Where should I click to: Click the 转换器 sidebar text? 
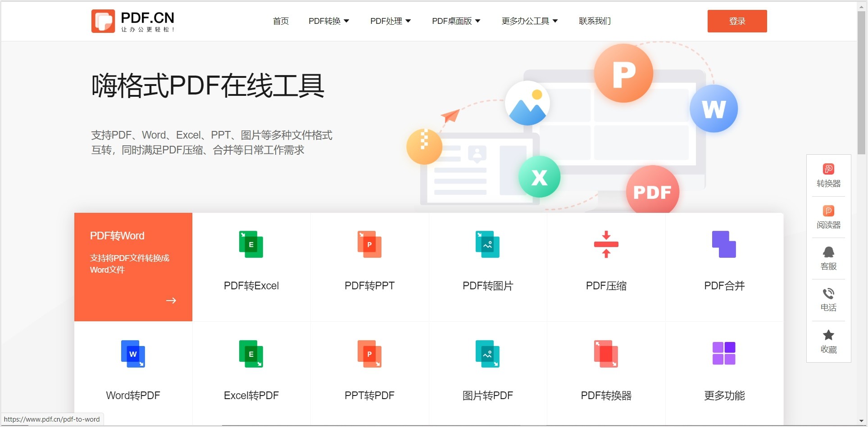[x=828, y=184]
